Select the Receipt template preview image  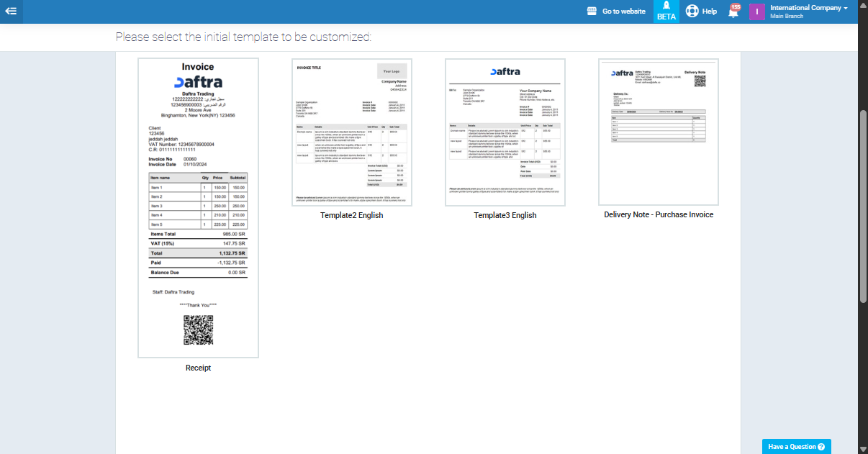(198, 208)
